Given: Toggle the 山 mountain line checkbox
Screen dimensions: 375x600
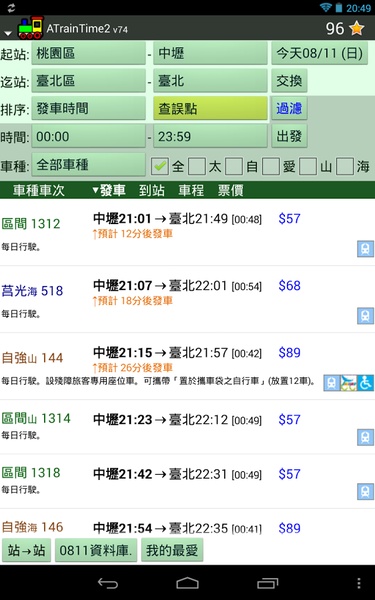Looking at the screenshot, I should [308, 166].
